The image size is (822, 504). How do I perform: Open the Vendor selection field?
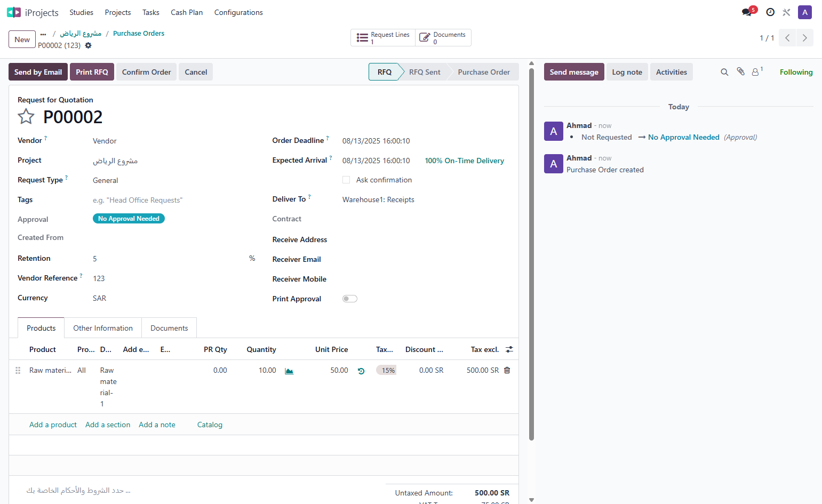tap(173, 141)
